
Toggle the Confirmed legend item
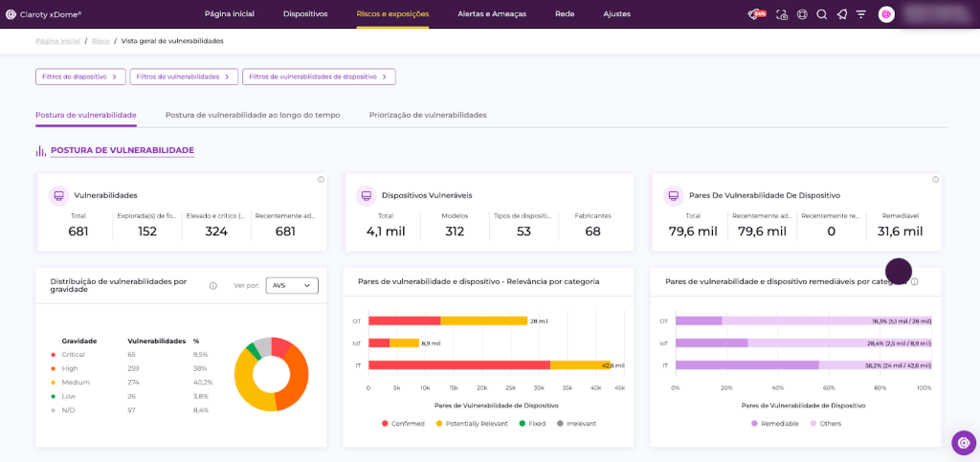pyautogui.click(x=402, y=423)
